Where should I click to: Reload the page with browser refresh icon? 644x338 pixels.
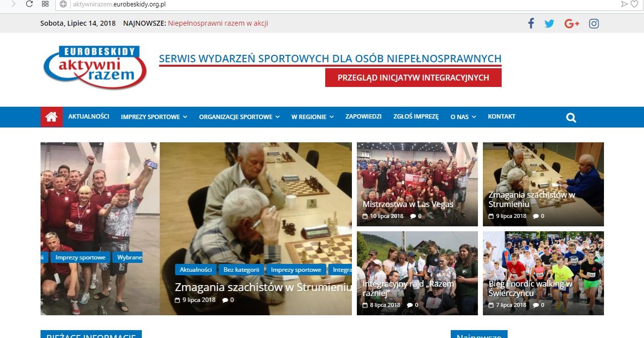29,4
